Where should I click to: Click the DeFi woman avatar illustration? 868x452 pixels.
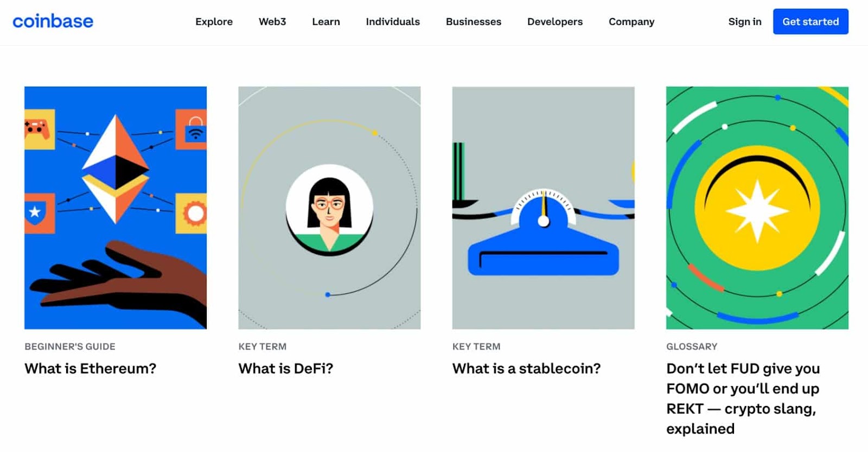coord(329,209)
